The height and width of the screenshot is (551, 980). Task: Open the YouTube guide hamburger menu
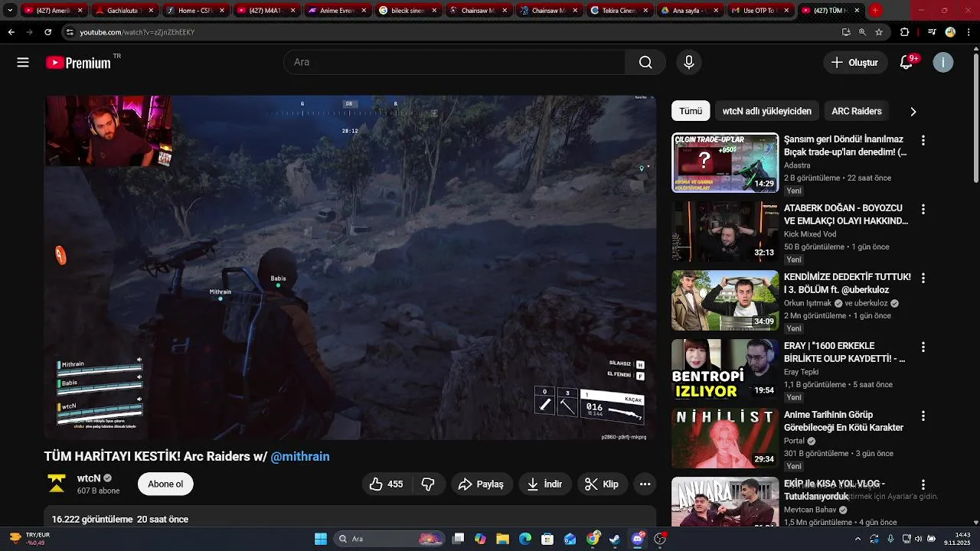(23, 63)
